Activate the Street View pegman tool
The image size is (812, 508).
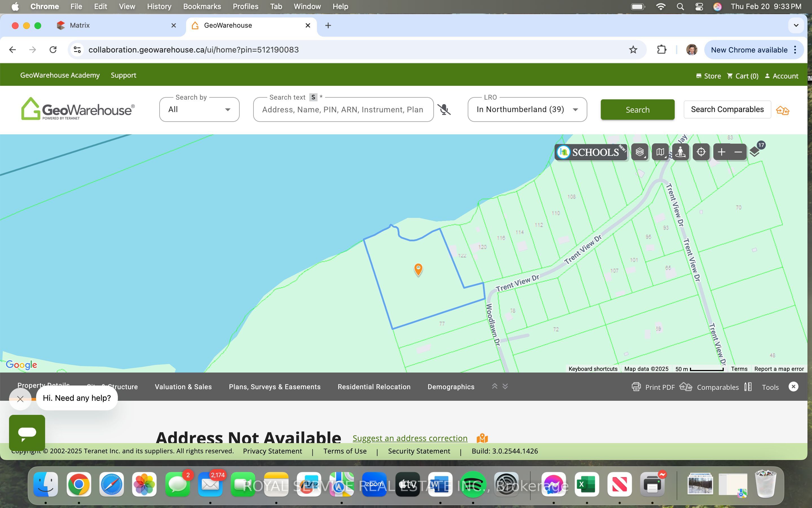click(680, 152)
